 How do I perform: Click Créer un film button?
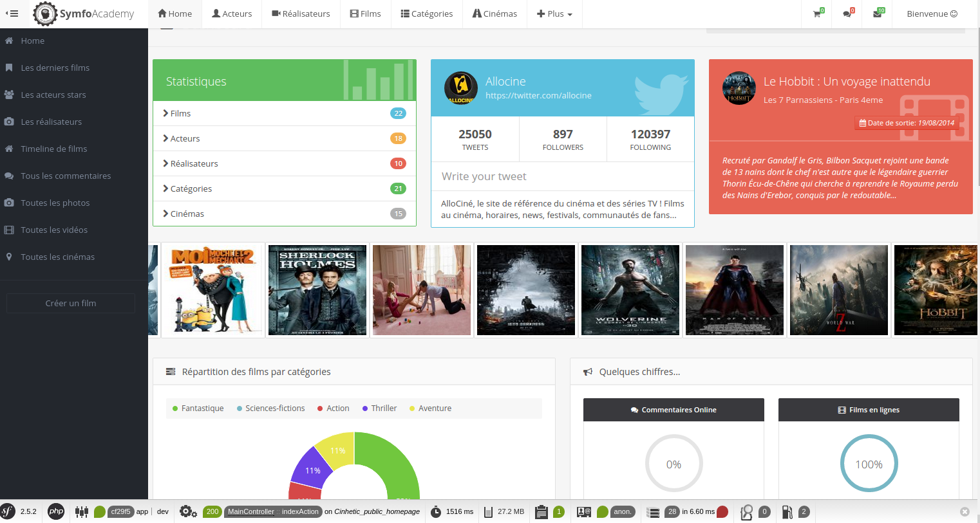pyautogui.click(x=71, y=303)
